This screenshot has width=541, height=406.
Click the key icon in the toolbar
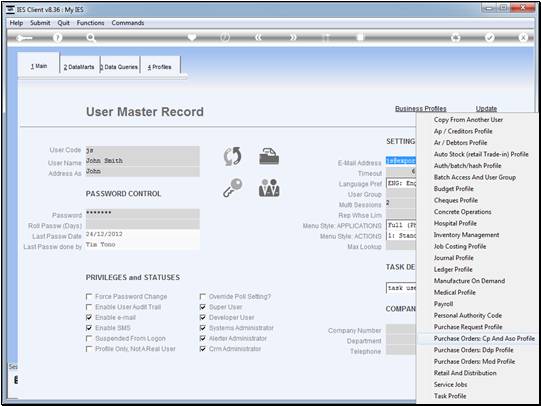24,38
